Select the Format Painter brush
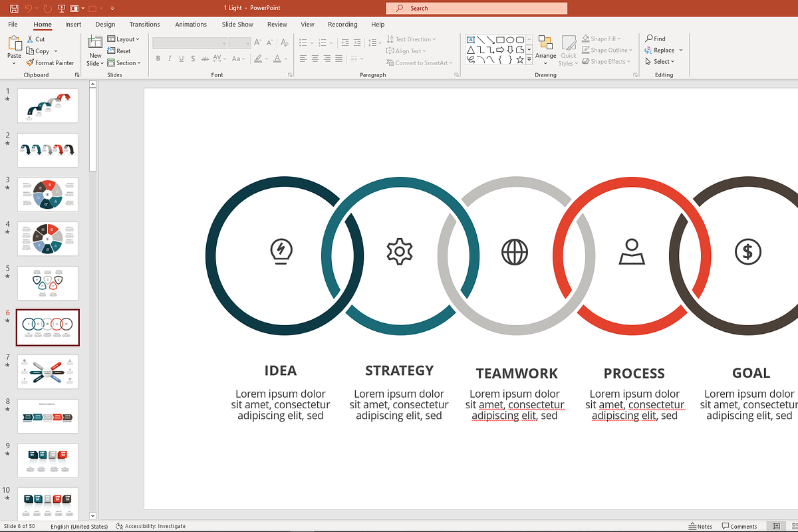 coord(50,63)
